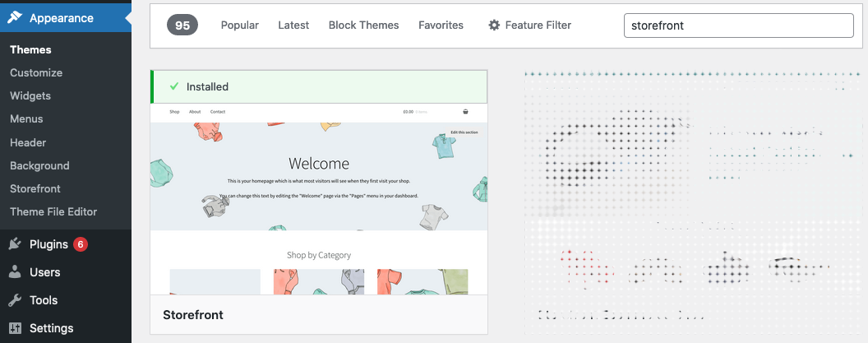This screenshot has height=343, width=868.
Task: Click the Storefront theme preview screenshot
Action: tap(319, 199)
